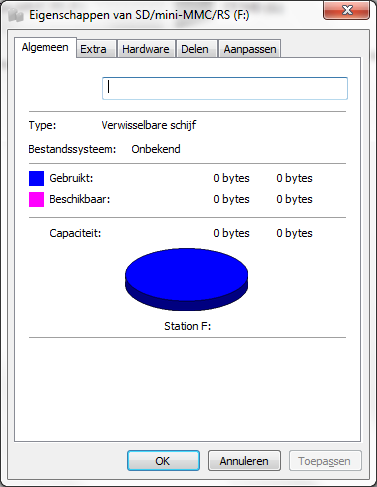Click the OK button
This screenshot has width=377, height=487.
tap(163, 461)
